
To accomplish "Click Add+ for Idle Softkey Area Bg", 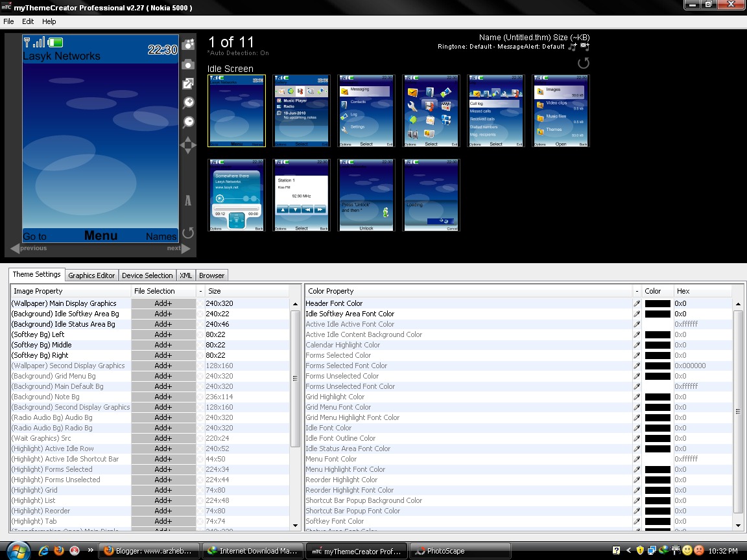I will point(163,314).
